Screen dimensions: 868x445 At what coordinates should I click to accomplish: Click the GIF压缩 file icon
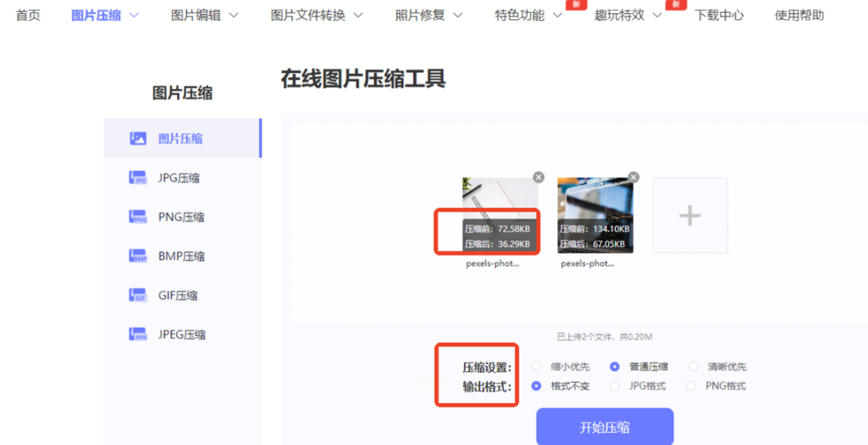[x=138, y=295]
